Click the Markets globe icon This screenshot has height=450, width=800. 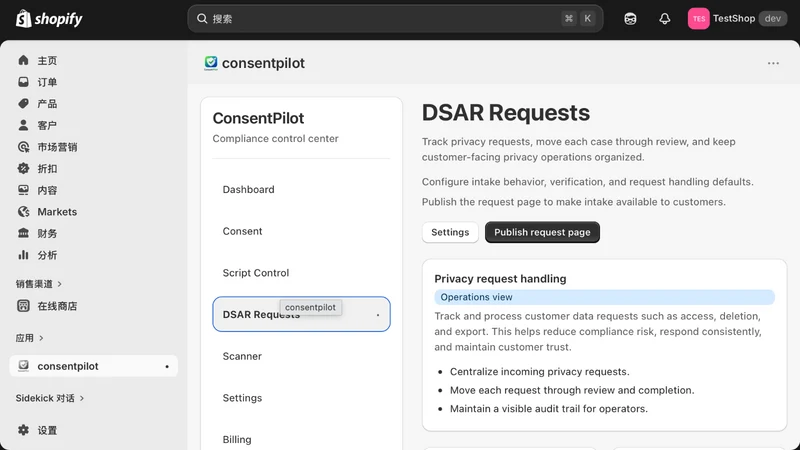[x=23, y=212]
